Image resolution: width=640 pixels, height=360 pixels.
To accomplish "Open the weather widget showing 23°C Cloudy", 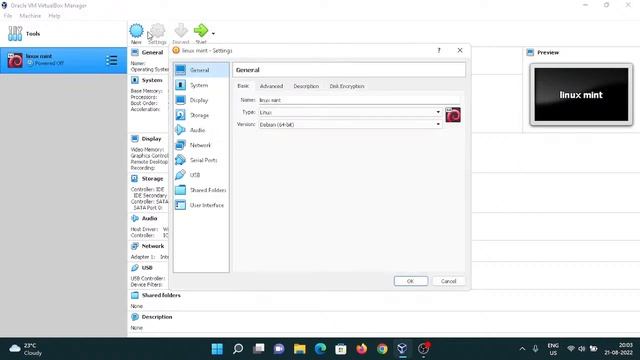I will click(26, 349).
